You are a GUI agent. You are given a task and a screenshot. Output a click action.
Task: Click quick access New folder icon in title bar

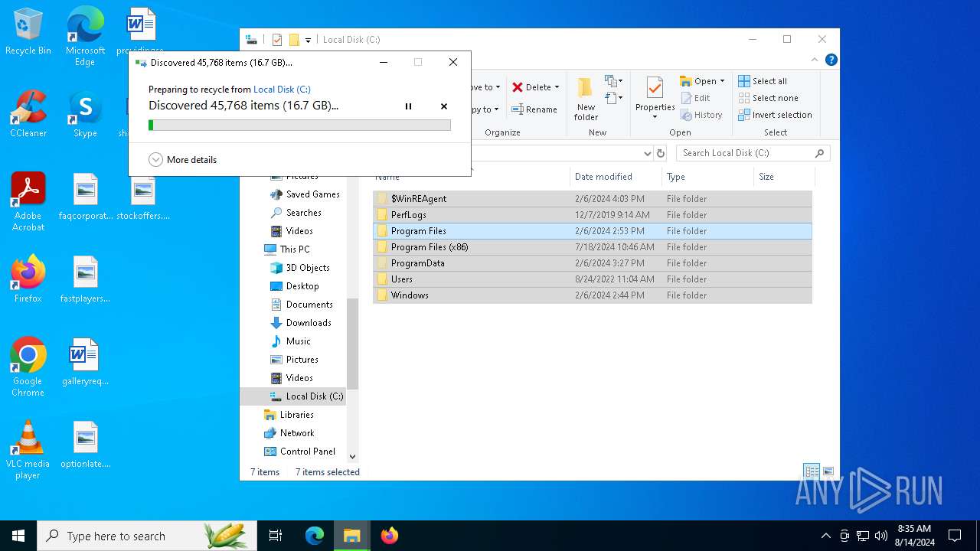coord(294,40)
